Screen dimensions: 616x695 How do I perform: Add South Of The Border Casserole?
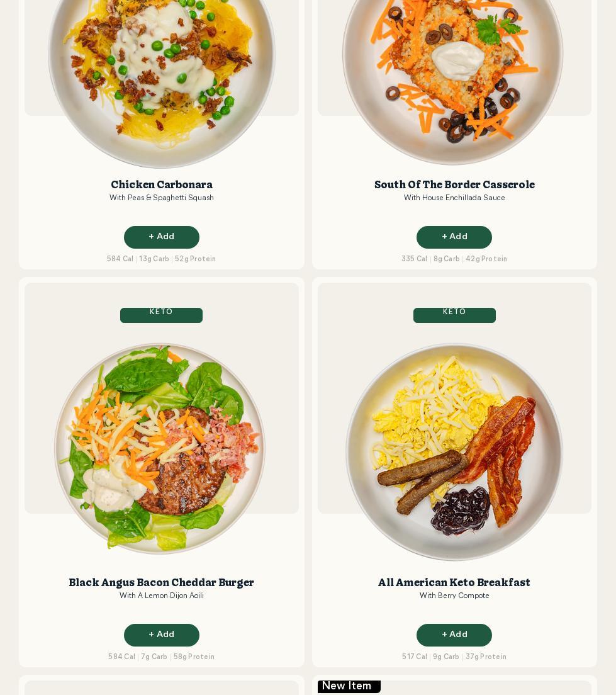point(454,237)
